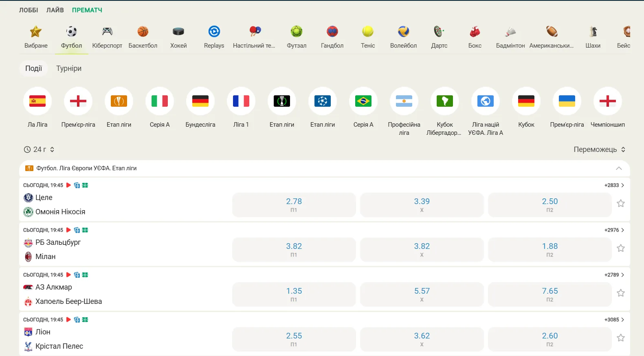Viewport: 644px width, 356px height.
Task: Select the Хокей puck icon
Action: coord(178,32)
